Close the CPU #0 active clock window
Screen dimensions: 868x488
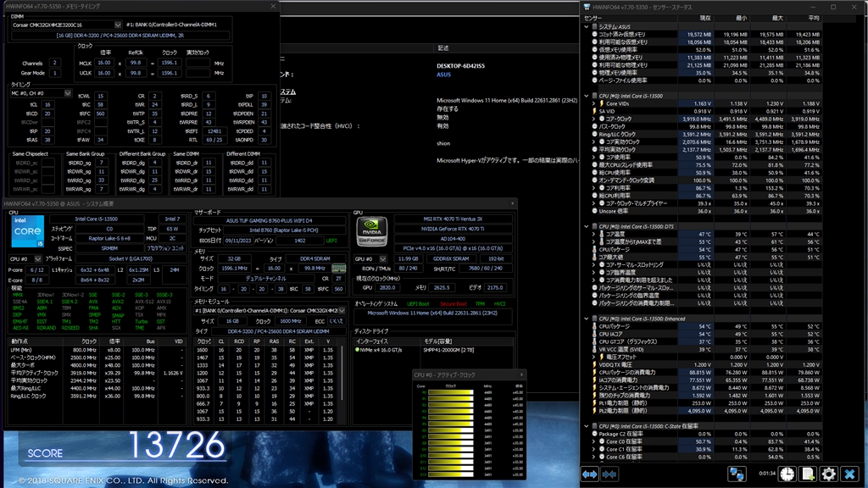pos(521,374)
